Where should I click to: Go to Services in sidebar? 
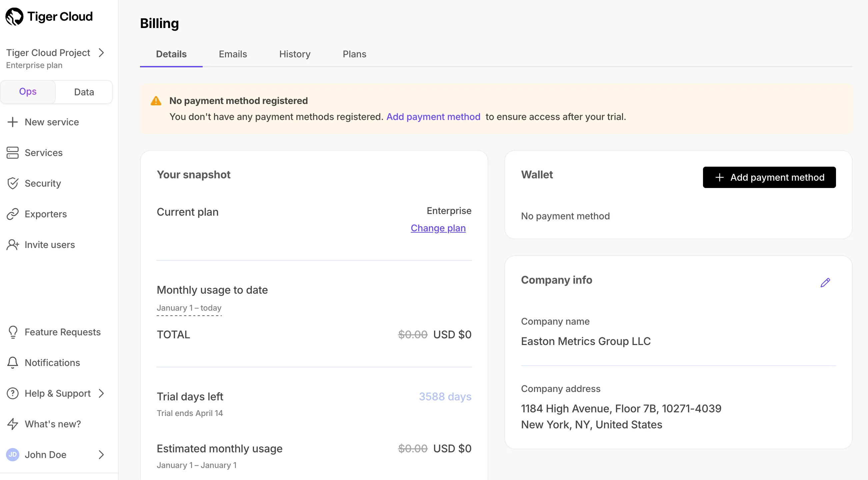pyautogui.click(x=44, y=153)
